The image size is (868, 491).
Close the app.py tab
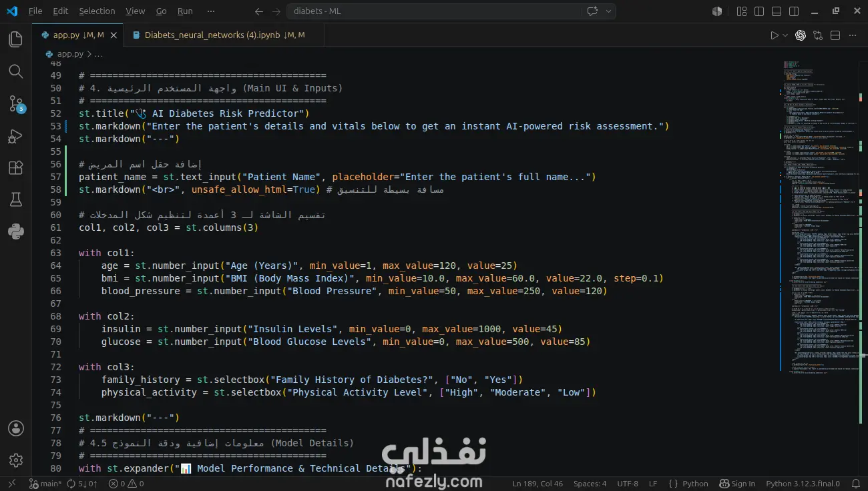tap(114, 35)
